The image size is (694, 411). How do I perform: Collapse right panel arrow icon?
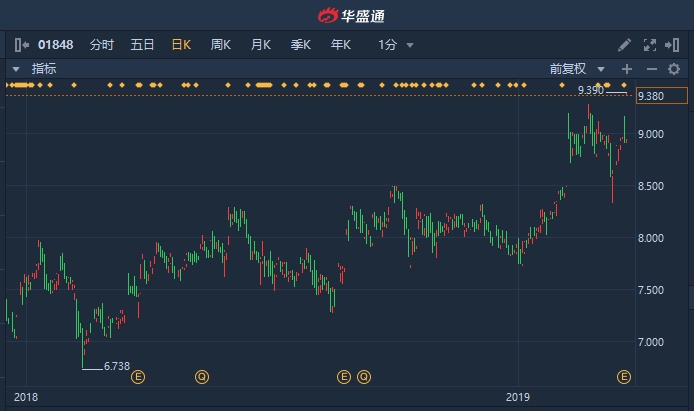point(672,45)
